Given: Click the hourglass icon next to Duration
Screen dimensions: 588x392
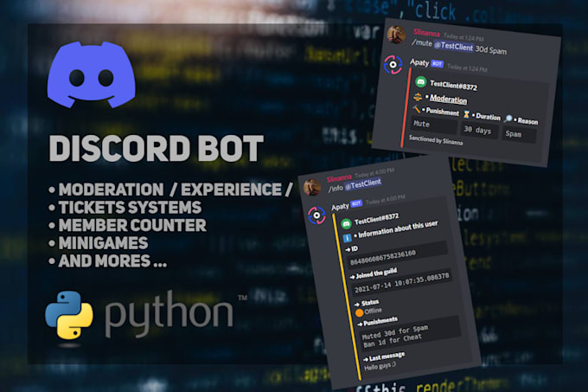Looking at the screenshot, I should tap(466, 114).
